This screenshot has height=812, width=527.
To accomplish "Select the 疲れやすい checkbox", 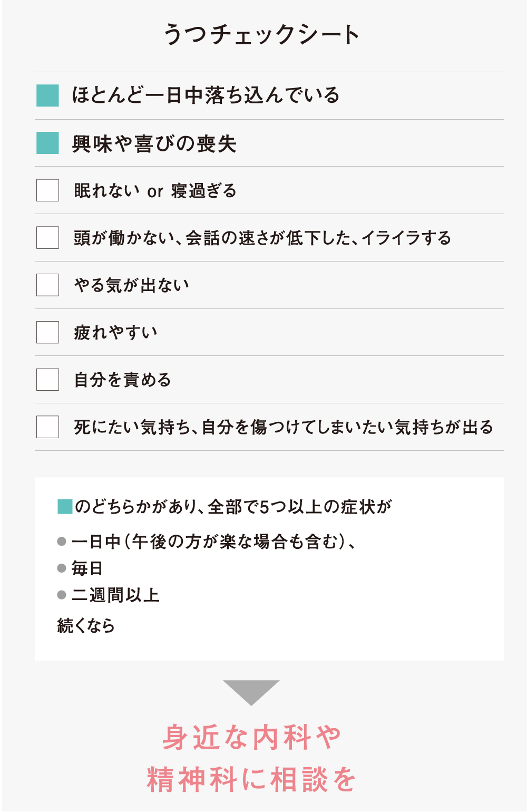I will 47,333.
